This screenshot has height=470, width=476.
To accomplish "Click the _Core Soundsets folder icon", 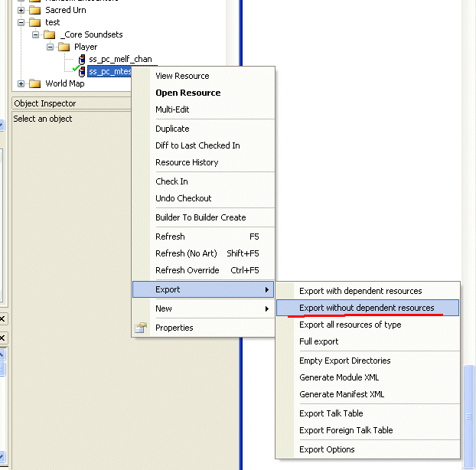I will pyautogui.click(x=50, y=35).
